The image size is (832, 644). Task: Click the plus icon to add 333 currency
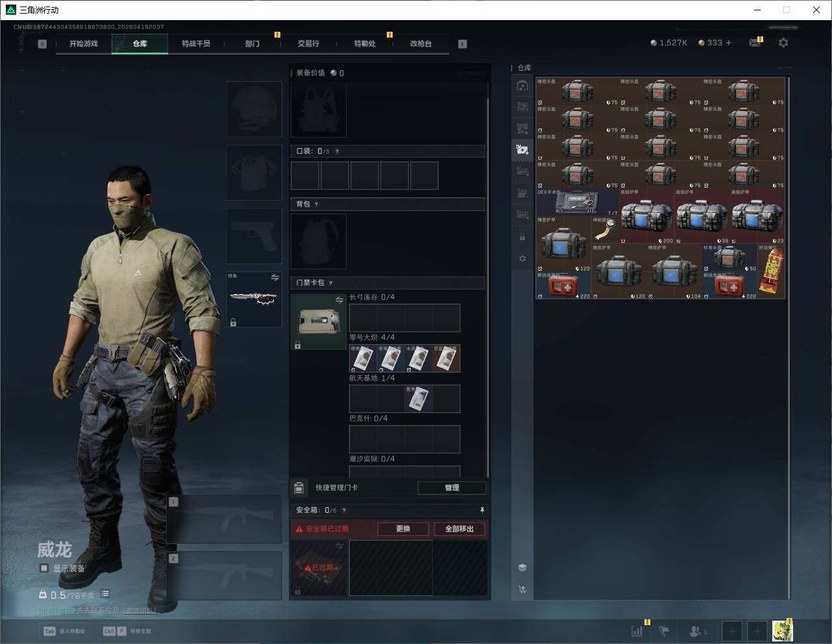tap(729, 43)
